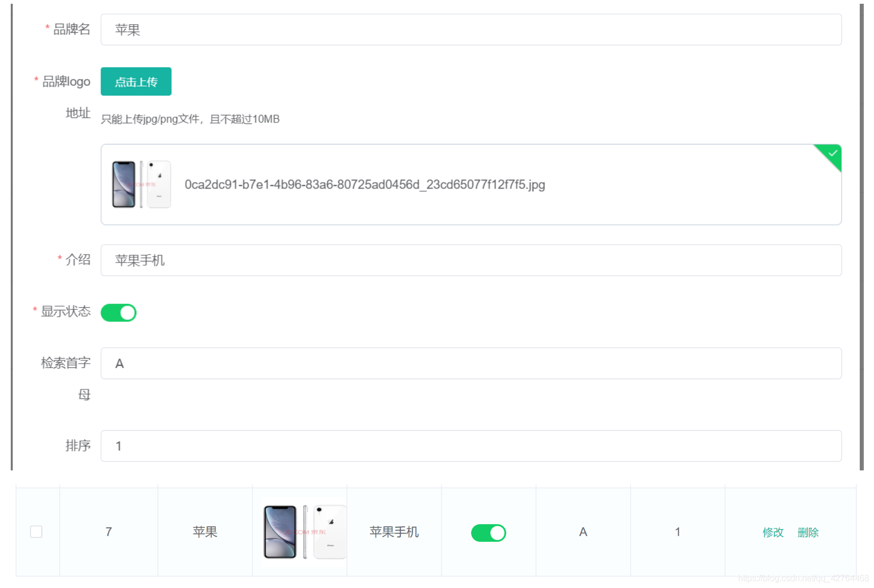The width and height of the screenshot is (874, 588).
Task: Click the 介绍 input containing 苹果手机
Action: tap(471, 260)
